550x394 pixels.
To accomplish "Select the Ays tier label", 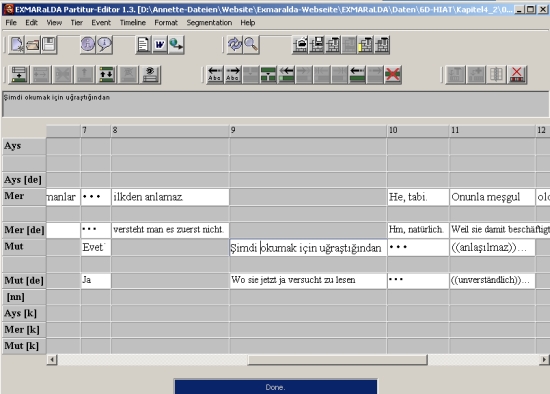I will [x=24, y=146].
